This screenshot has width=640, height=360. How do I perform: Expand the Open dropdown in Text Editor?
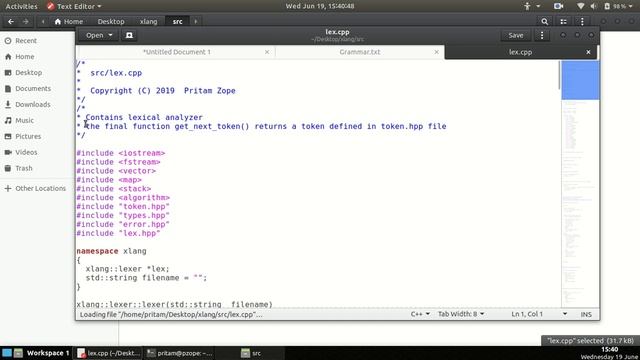pyautogui.click(x=99, y=35)
